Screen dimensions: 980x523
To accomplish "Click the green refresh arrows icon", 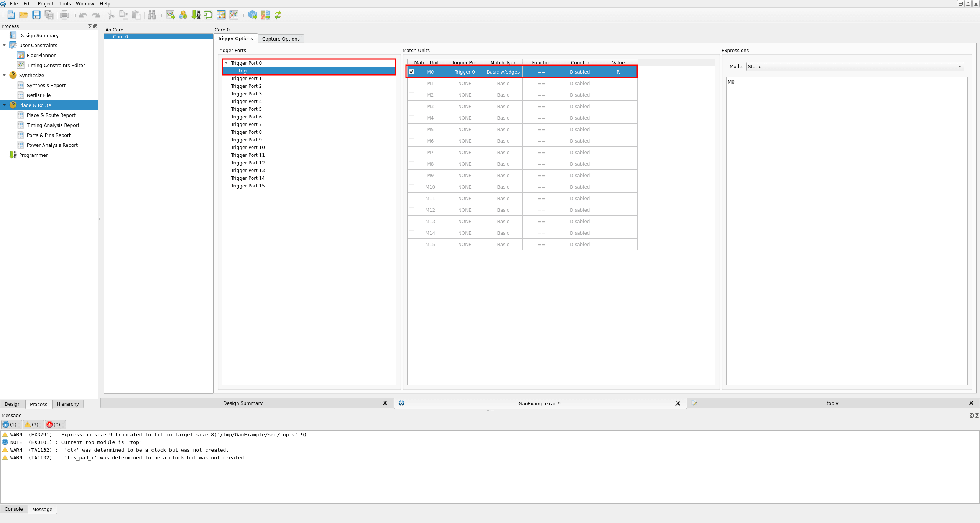I will click(x=278, y=15).
